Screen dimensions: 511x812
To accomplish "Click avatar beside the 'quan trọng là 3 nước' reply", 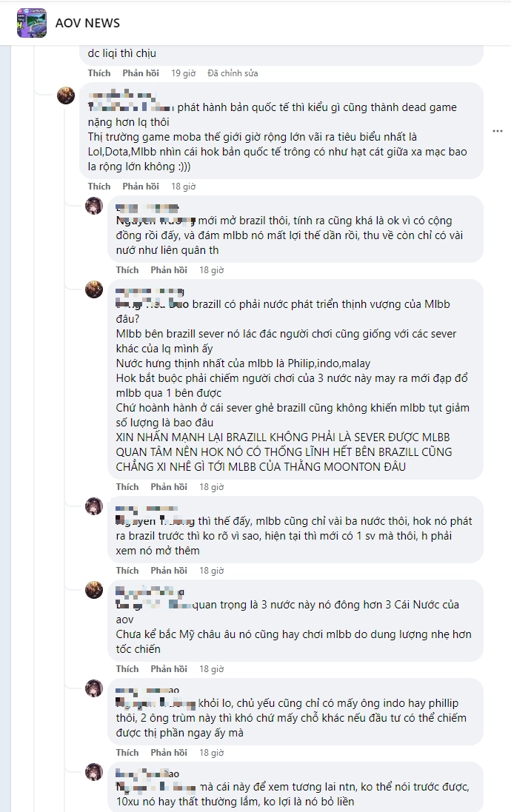I will [94, 590].
